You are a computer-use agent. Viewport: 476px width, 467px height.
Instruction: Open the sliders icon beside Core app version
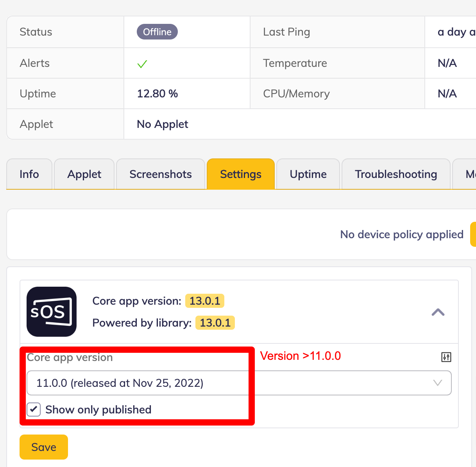point(446,357)
